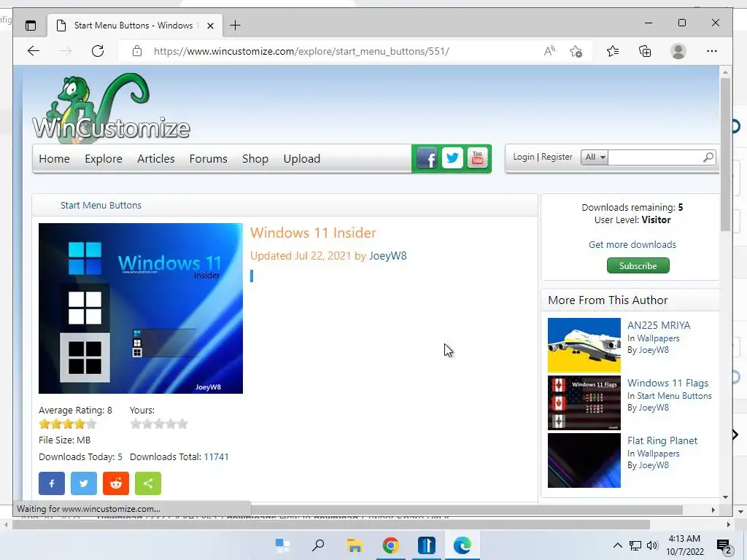Share the skin on Reddit button
Image resolution: width=747 pixels, height=560 pixels.
(x=116, y=483)
